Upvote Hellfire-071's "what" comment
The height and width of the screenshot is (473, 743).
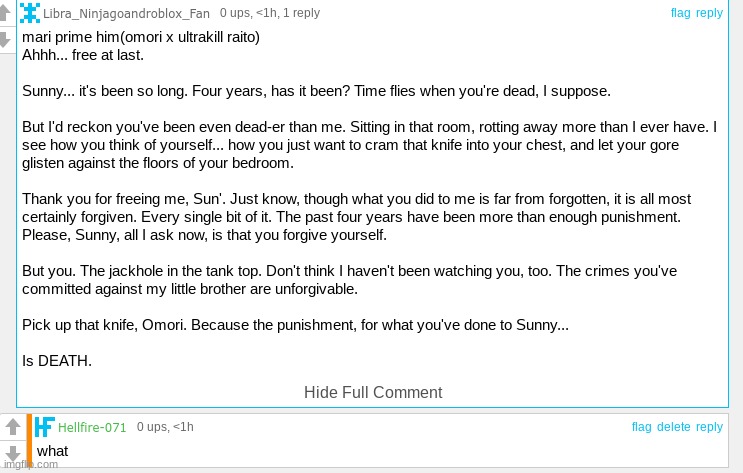[12, 427]
